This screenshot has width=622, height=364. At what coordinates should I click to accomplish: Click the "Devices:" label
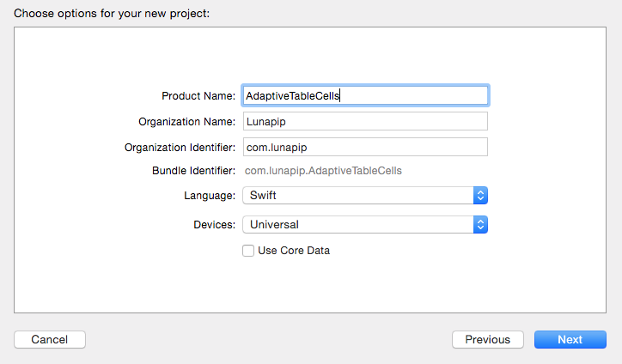point(214,225)
